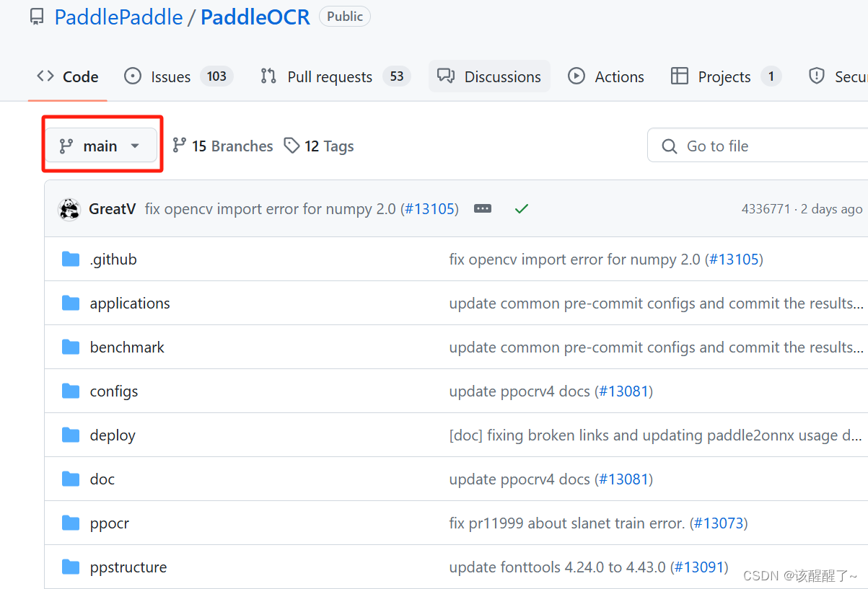Open pull request #13105 in latest commit header
Image resolution: width=868 pixels, height=589 pixels.
[x=429, y=209]
